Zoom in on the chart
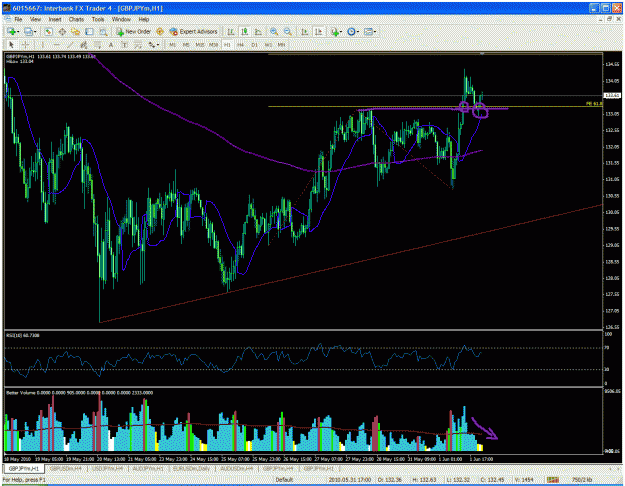Viewport: 625px width, 486px height. pyautogui.click(x=274, y=31)
